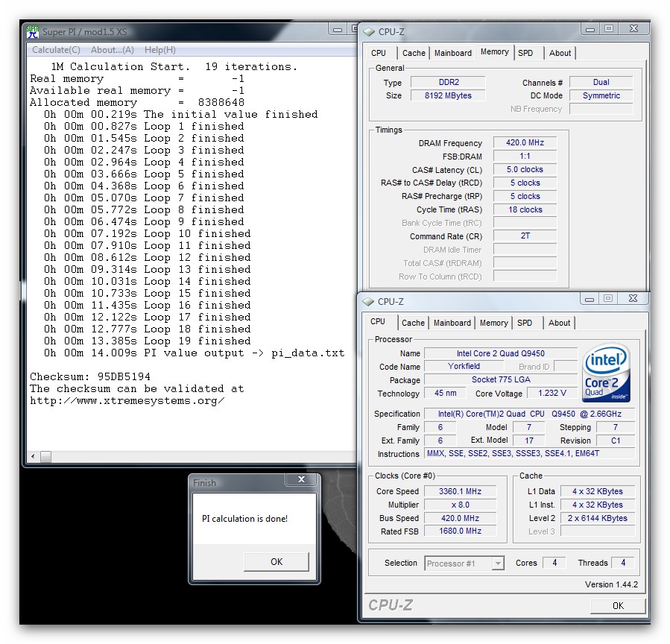Minimize the lower CPU-Z CPU window
The width and height of the screenshot is (670, 644).
(590, 299)
